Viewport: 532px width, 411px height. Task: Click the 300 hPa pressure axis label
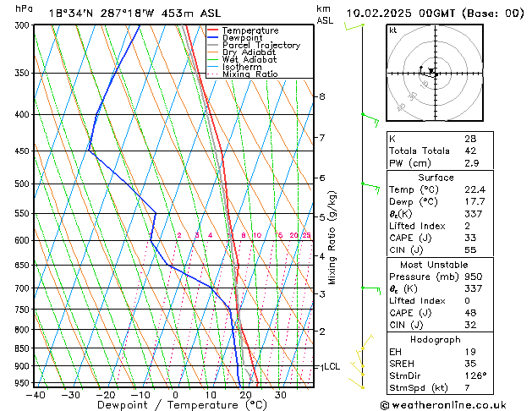pos(22,25)
